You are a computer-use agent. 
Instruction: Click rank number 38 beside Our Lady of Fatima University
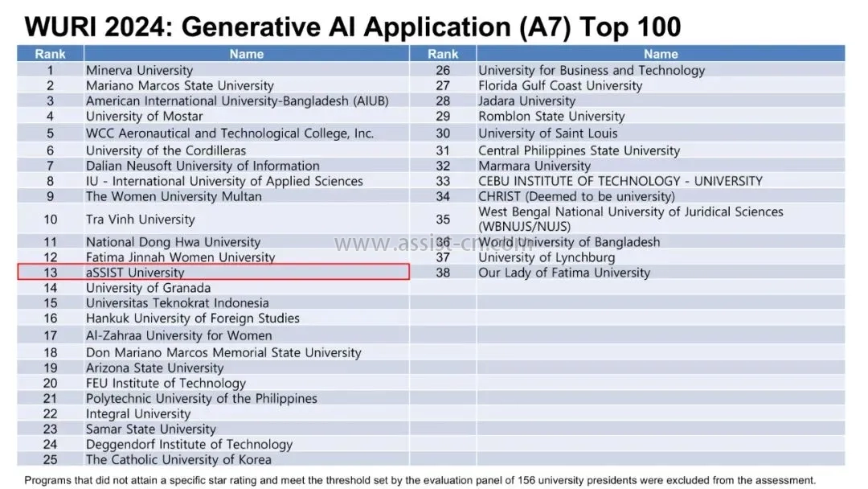[443, 273]
